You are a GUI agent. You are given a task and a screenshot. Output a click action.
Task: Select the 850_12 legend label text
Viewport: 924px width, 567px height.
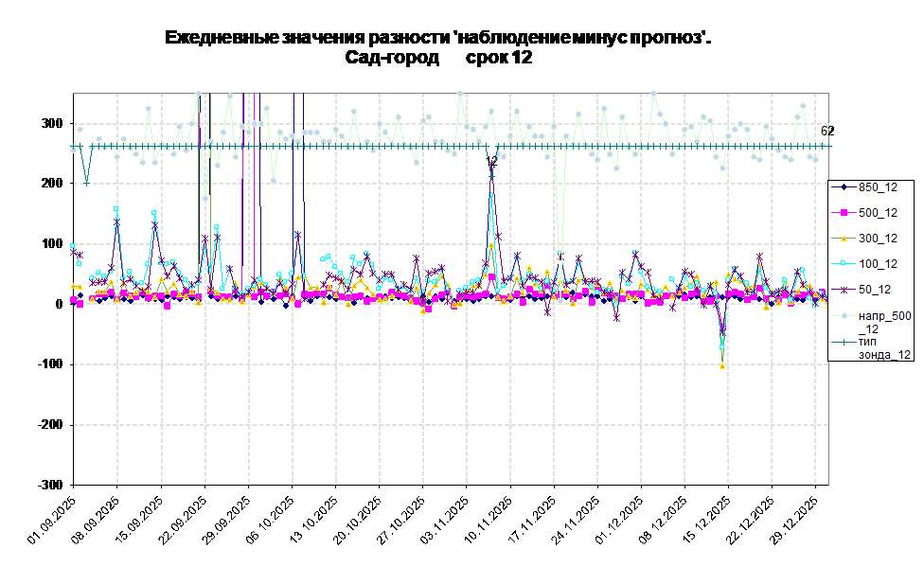coord(878,186)
